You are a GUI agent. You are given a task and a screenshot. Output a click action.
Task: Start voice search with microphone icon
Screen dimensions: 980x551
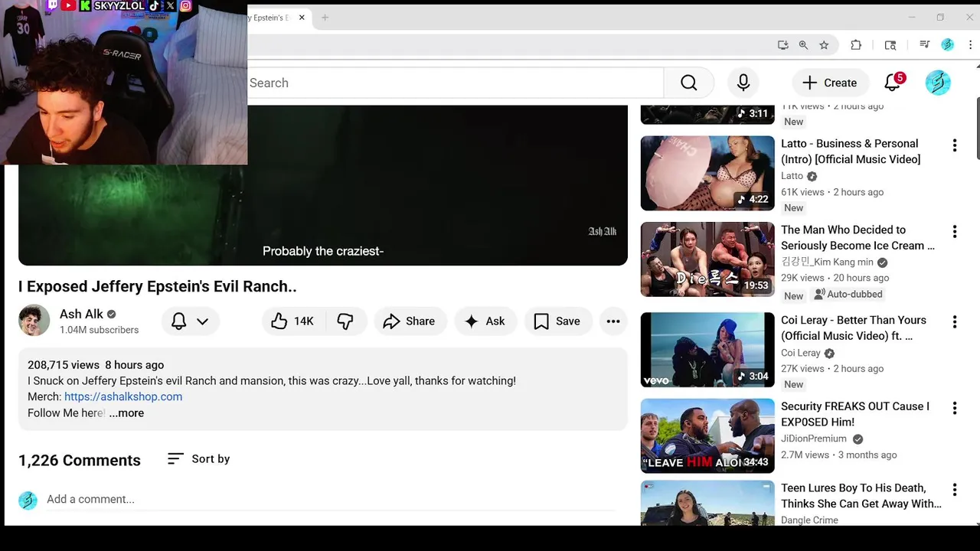click(x=743, y=83)
